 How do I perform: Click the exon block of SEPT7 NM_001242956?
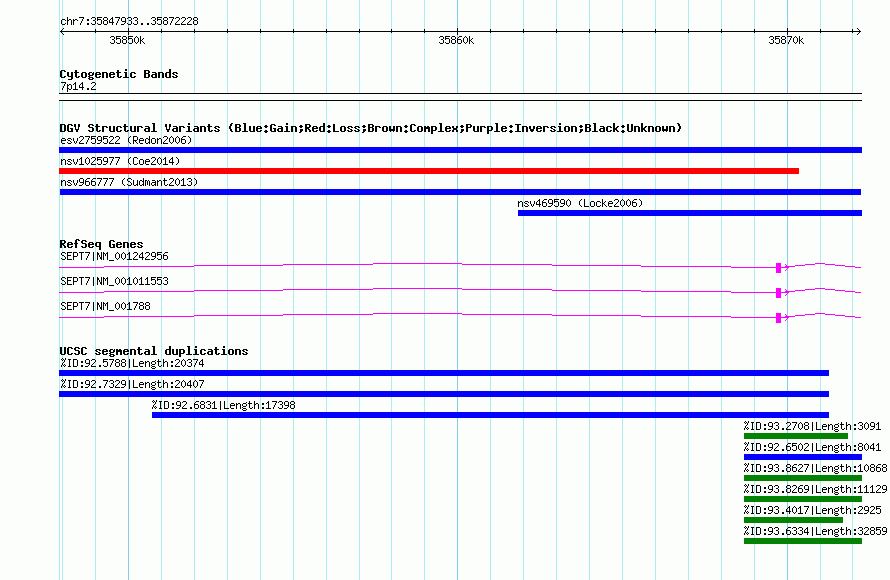click(x=778, y=268)
